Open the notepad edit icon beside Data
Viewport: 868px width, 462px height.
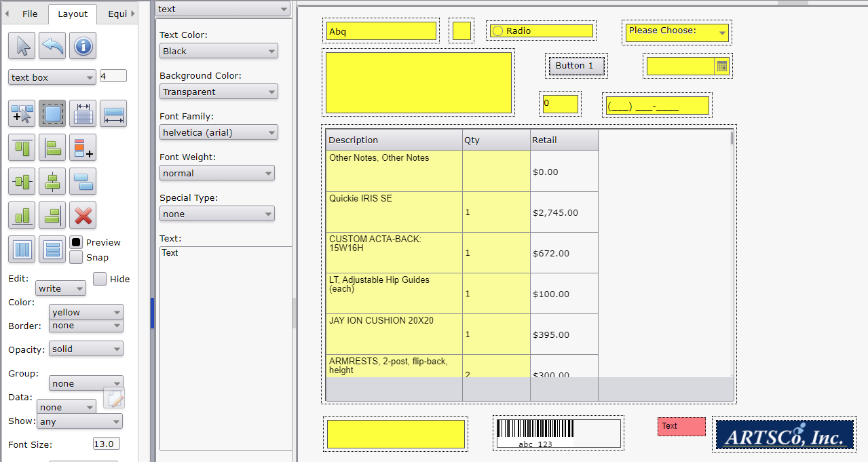(x=114, y=398)
